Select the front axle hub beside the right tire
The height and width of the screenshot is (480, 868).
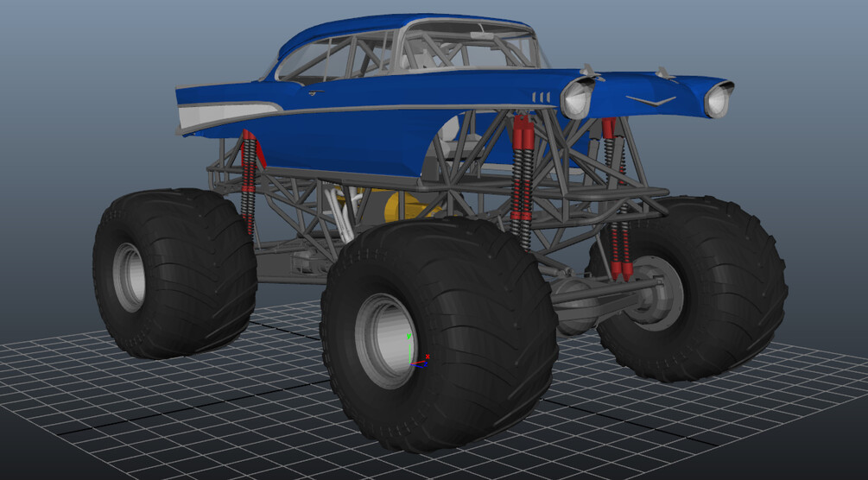pyautogui.click(x=656, y=293)
